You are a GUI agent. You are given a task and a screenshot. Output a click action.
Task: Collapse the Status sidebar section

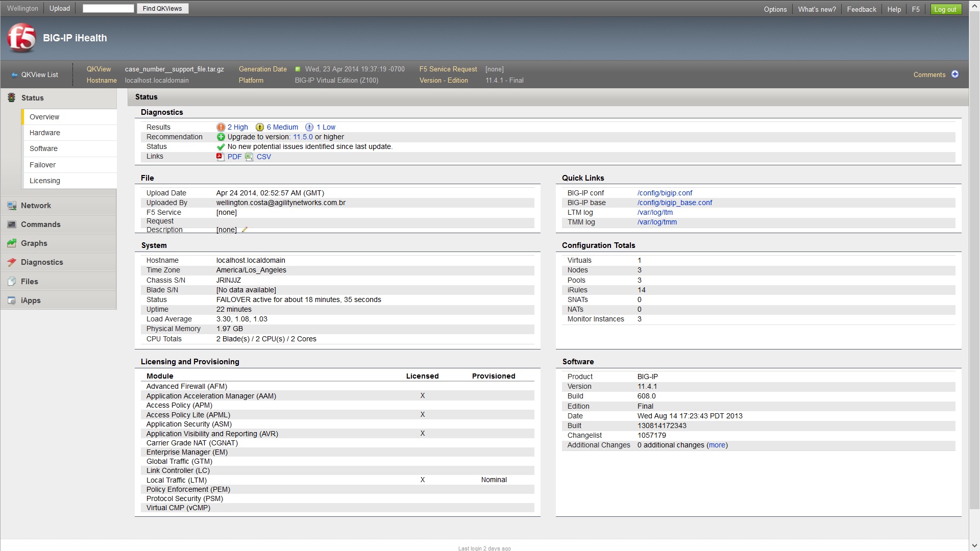pyautogui.click(x=32, y=98)
